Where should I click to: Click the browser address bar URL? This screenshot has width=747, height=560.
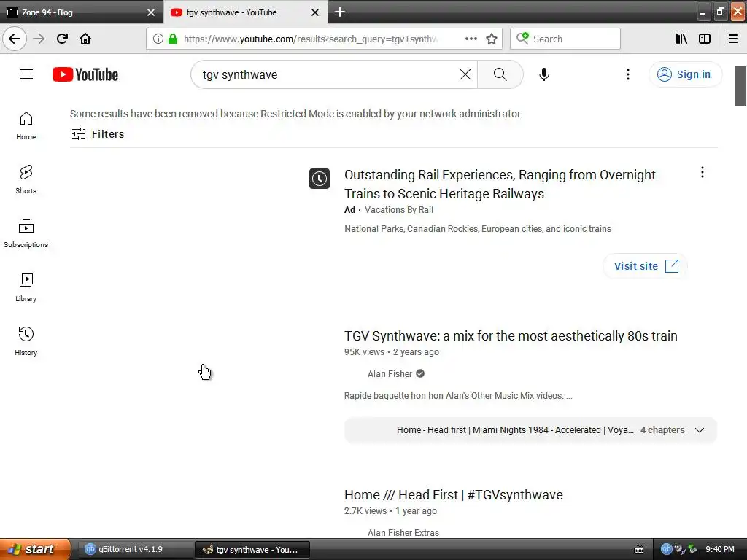[x=311, y=39]
